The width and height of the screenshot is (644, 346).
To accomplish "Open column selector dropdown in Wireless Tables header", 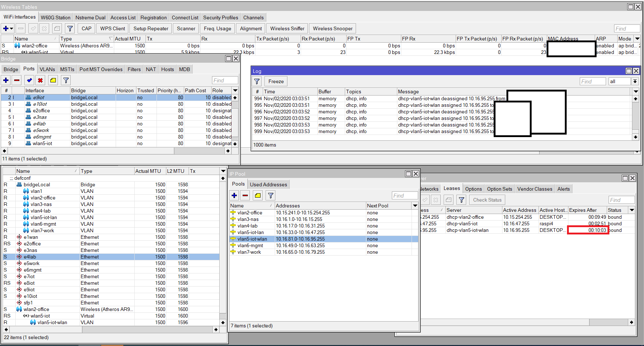I will tap(637, 39).
